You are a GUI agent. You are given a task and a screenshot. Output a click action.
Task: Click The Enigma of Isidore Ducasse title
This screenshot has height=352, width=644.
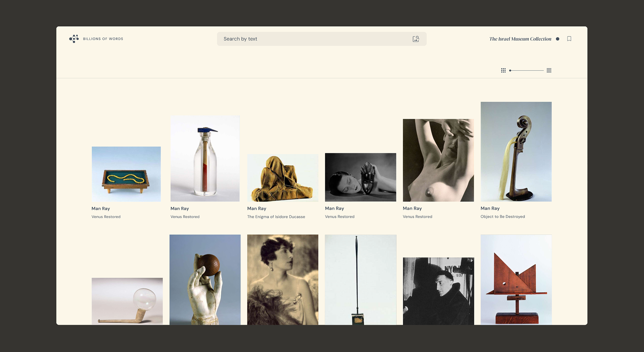(x=276, y=217)
